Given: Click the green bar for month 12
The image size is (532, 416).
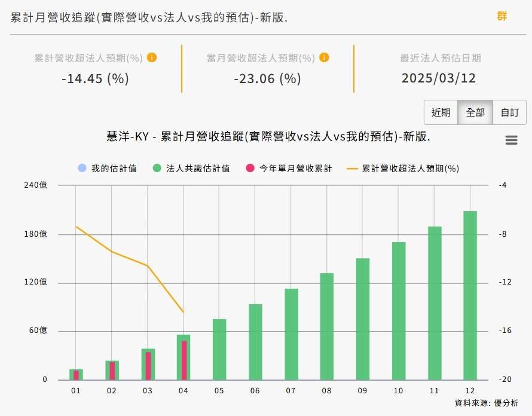Looking at the screenshot, I should point(470,295).
